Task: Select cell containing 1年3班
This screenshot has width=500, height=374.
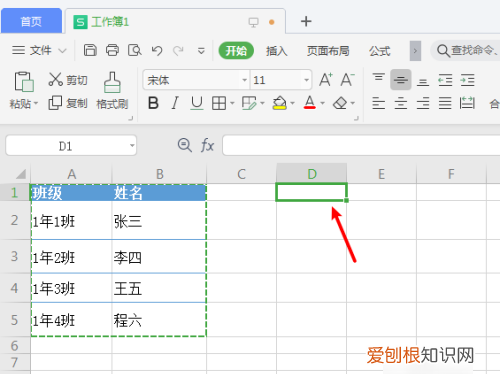Action: click(71, 288)
